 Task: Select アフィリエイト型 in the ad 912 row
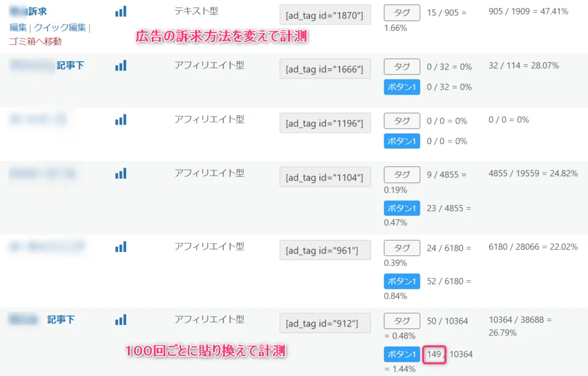[209, 319]
